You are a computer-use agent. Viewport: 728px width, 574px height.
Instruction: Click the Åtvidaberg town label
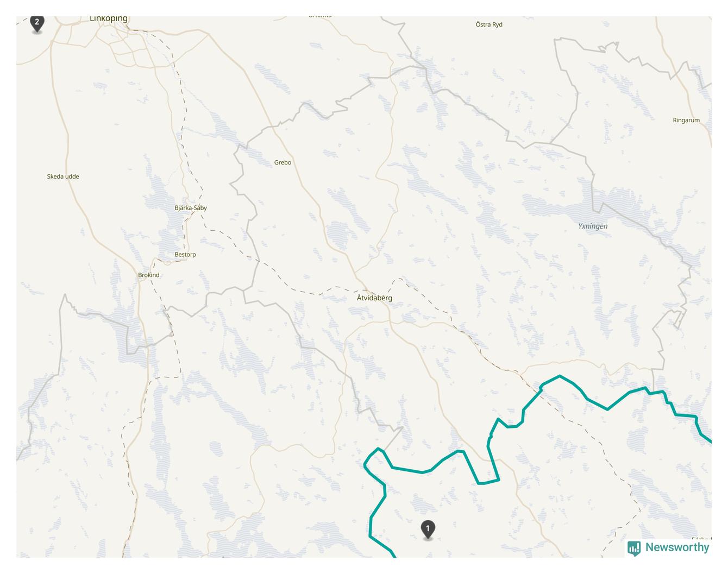(374, 298)
